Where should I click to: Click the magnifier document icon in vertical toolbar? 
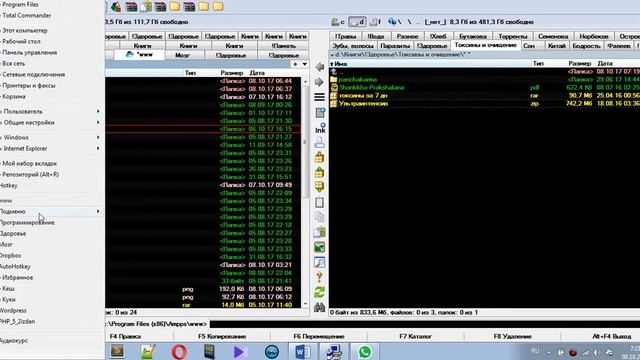(x=320, y=262)
